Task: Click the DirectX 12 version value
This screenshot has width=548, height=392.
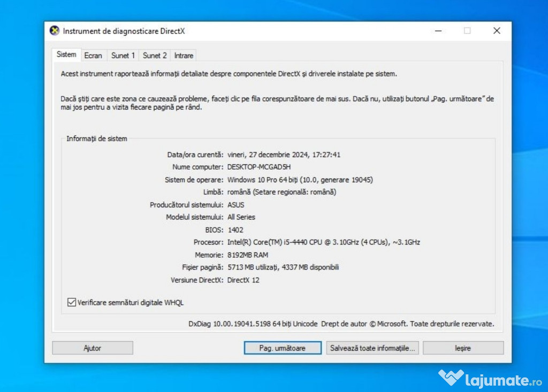Action: pos(243,280)
